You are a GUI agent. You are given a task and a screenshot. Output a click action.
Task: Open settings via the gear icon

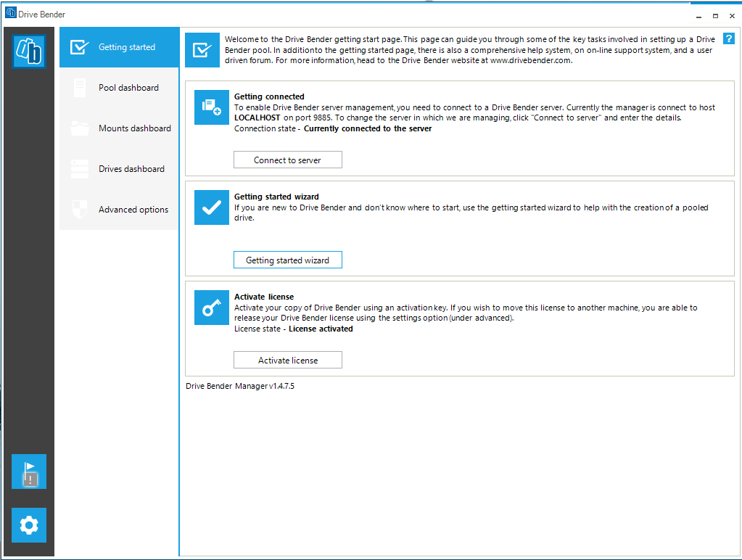[29, 525]
